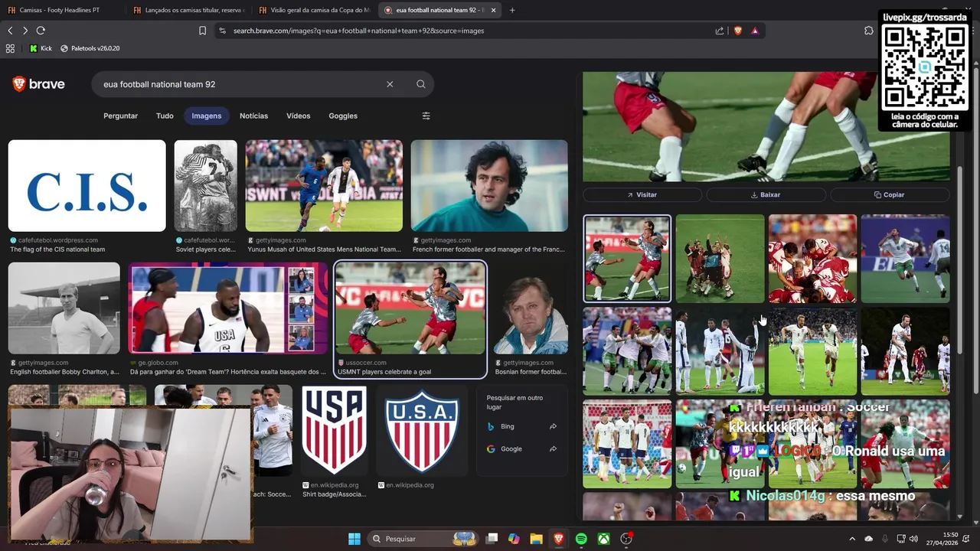Open the Yunus Musah image result
Screen dimensions: 980x551
(324, 185)
